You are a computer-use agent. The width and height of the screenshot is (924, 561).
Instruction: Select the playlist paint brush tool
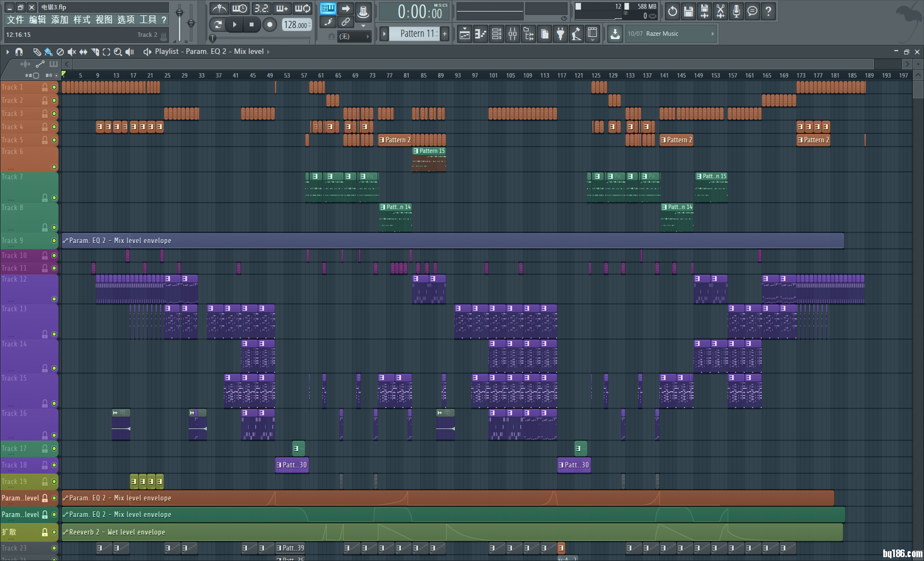(x=48, y=52)
